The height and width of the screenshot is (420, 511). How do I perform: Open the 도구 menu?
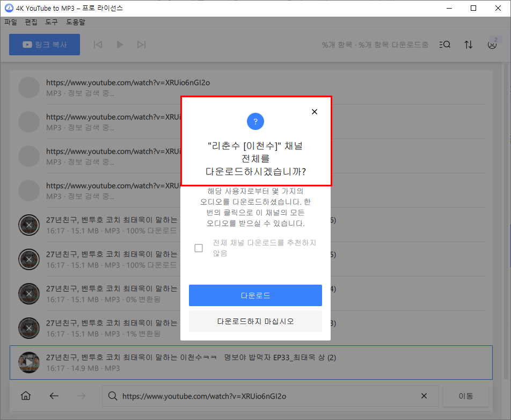[52, 22]
